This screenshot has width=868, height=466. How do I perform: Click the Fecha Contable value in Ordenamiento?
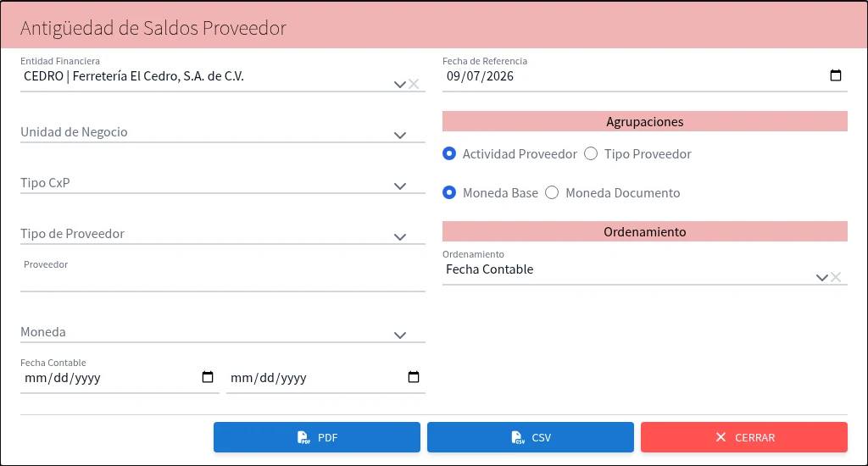coord(489,269)
